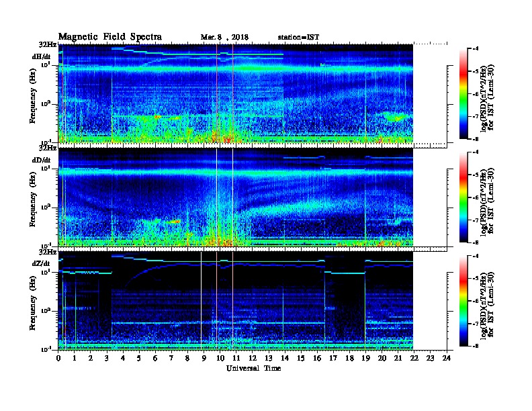Click the "Magnetic Field Spectra" plot title

tap(110, 37)
